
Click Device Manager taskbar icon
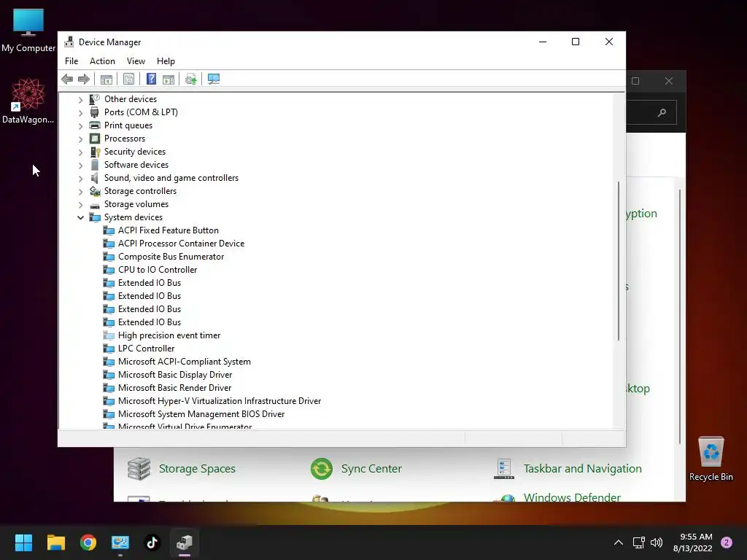click(x=185, y=542)
